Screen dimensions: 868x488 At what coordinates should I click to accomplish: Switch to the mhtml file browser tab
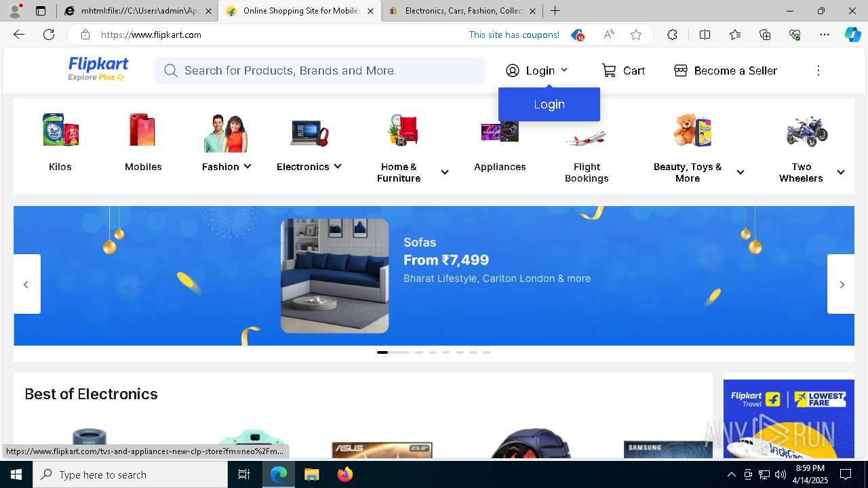(x=137, y=11)
